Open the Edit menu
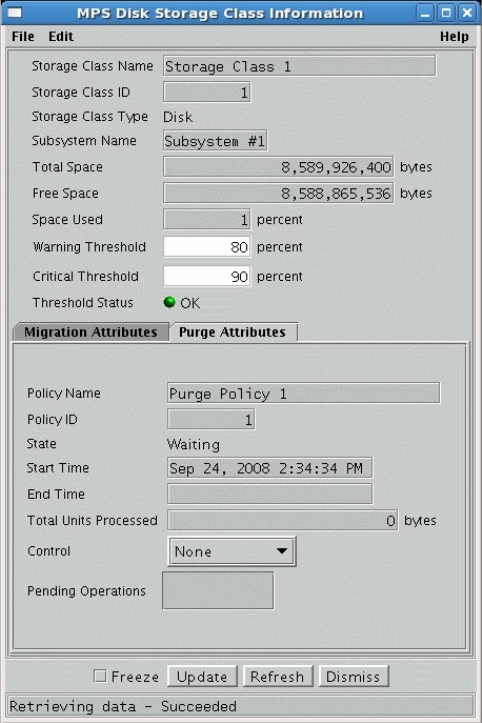482x723 pixels. tap(61, 36)
